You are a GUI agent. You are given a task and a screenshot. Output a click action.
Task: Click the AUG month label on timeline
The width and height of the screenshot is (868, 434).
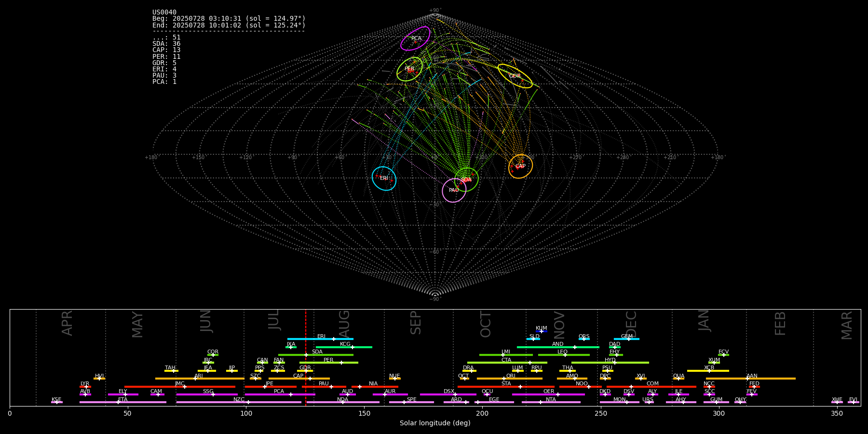344,323
